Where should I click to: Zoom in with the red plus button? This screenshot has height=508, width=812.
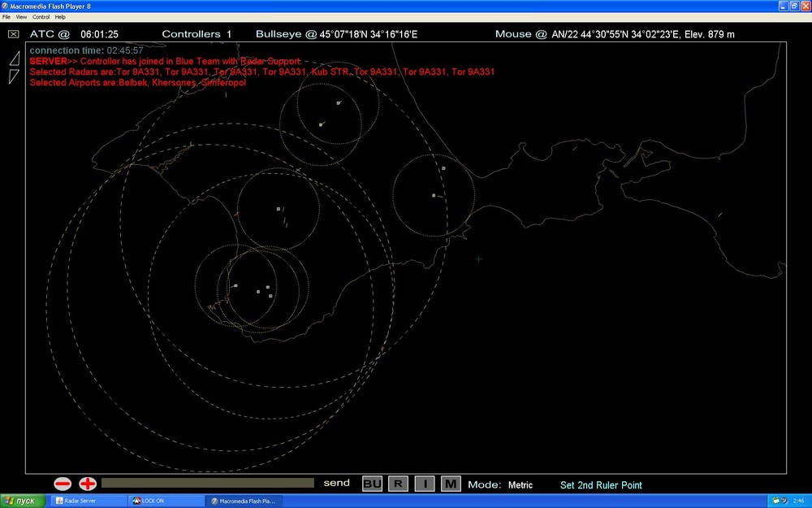point(88,484)
